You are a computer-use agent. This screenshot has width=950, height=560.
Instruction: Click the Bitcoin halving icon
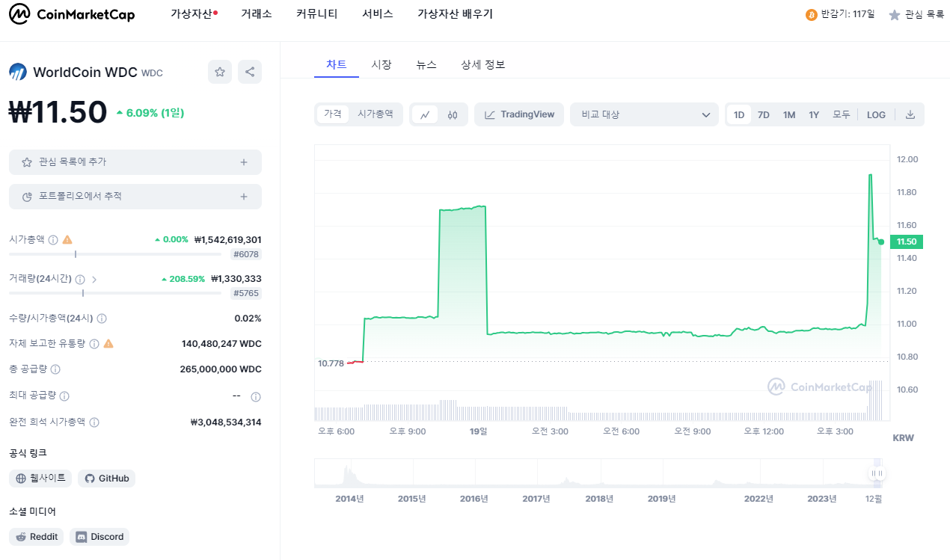(x=812, y=14)
